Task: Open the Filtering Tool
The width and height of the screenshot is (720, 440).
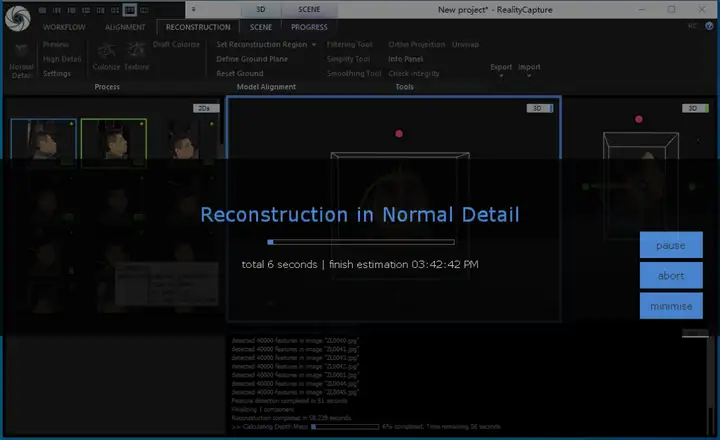Action: tap(349, 45)
